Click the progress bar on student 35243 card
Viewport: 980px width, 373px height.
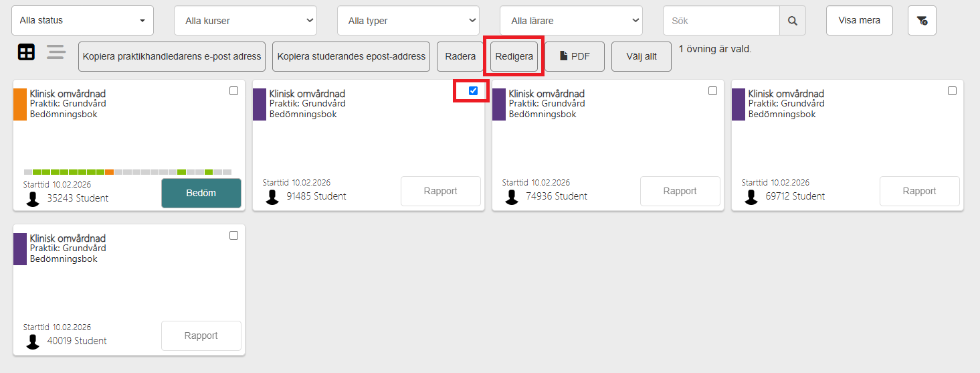[x=128, y=172]
